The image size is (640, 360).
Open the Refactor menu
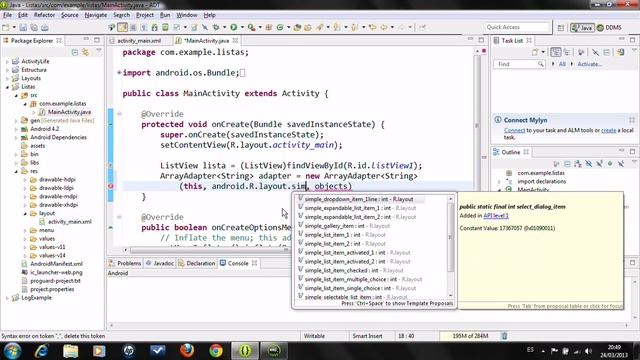(44, 15)
